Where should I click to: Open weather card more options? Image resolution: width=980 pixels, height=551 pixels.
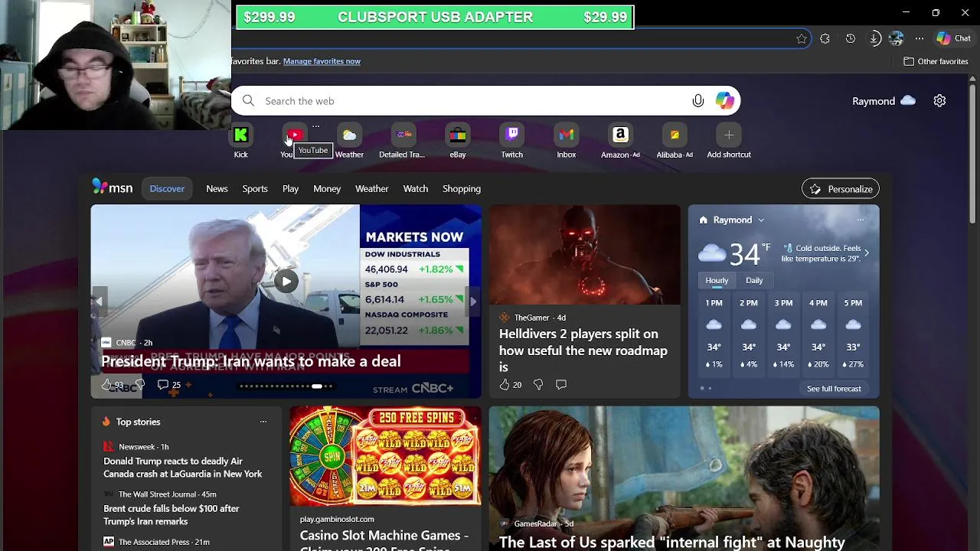click(x=861, y=220)
